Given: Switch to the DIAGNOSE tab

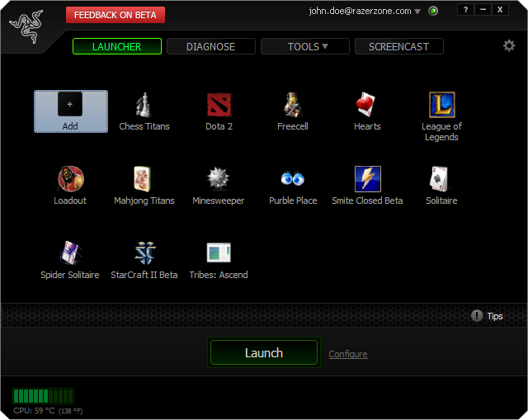Looking at the screenshot, I should click(x=211, y=46).
